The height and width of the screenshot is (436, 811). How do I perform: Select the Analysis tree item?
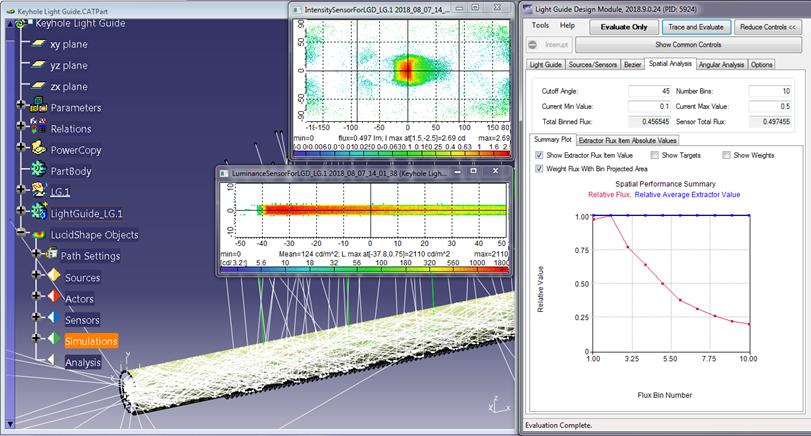[83, 362]
